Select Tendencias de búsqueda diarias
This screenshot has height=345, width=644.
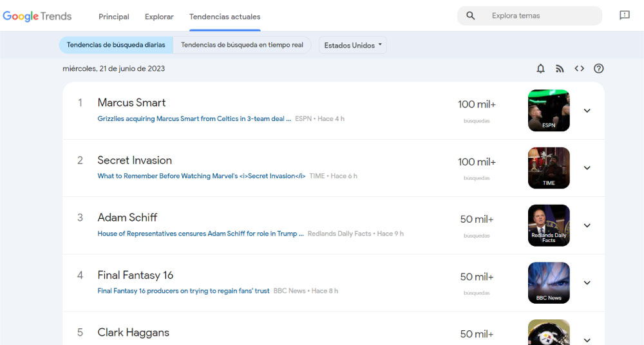(116, 45)
